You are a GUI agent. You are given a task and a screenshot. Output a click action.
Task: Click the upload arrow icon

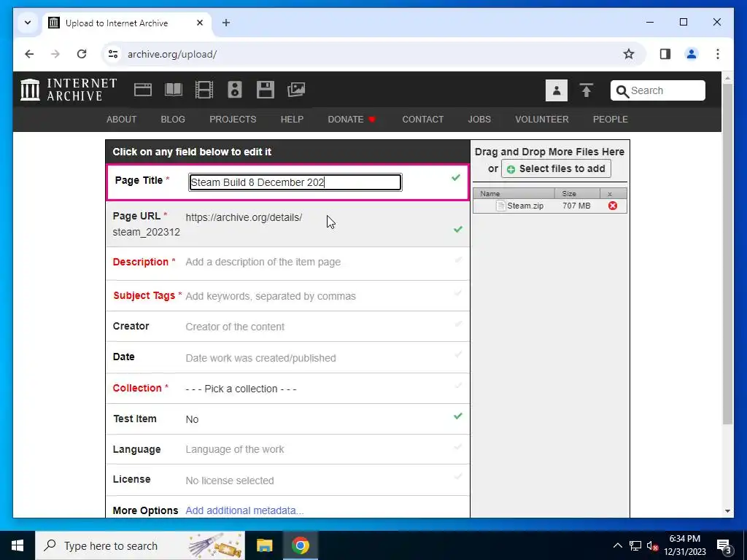587,90
